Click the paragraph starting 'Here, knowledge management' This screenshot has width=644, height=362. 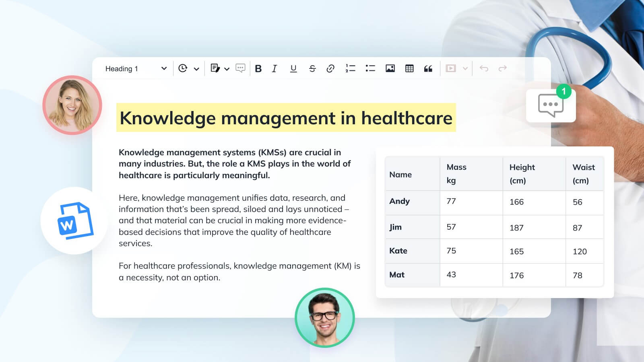[x=234, y=220]
